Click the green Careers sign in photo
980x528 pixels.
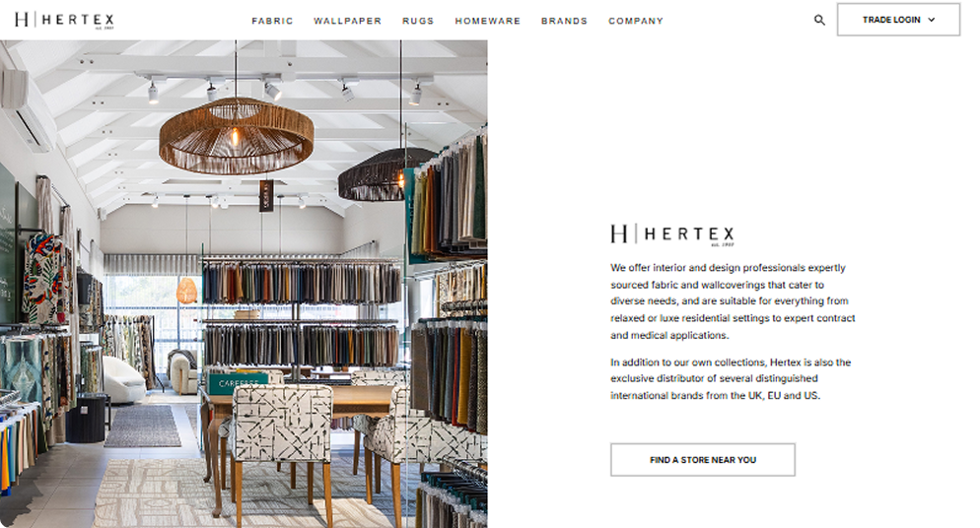coord(239,381)
